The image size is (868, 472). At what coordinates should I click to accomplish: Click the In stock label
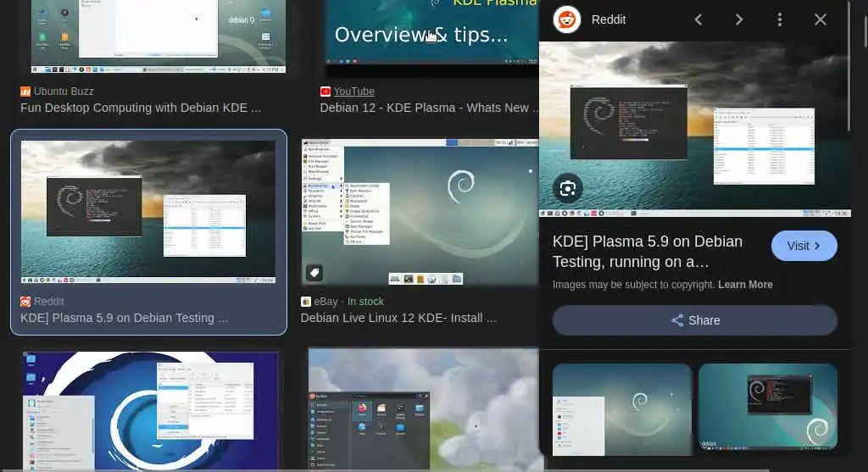[365, 302]
